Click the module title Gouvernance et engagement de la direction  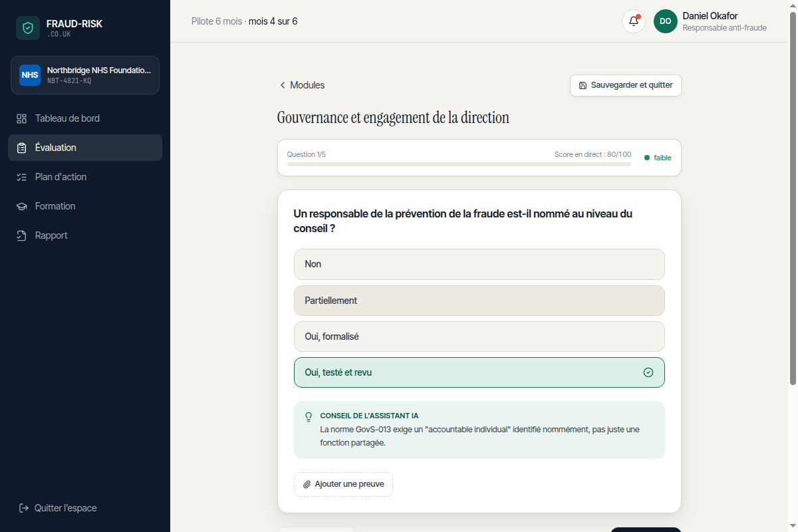(393, 118)
